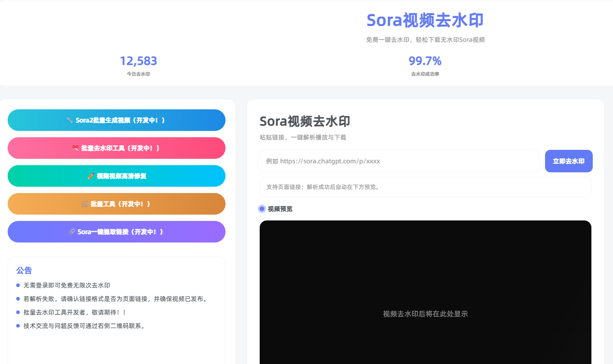
Task: Click the shopping cart icon on 批量工具
Action: point(85,204)
